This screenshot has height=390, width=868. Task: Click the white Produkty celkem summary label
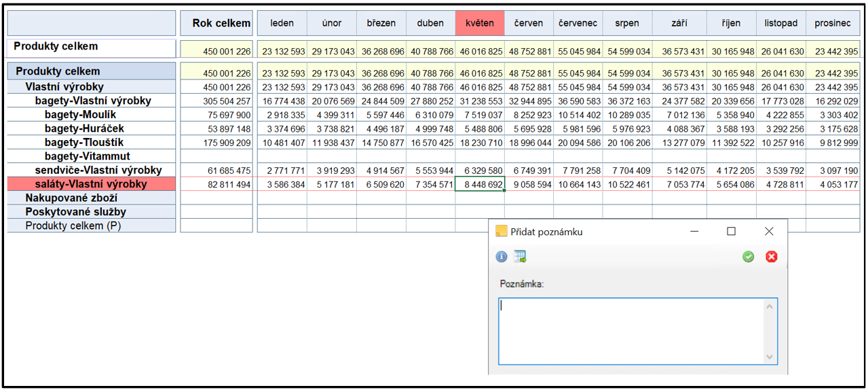[92, 48]
